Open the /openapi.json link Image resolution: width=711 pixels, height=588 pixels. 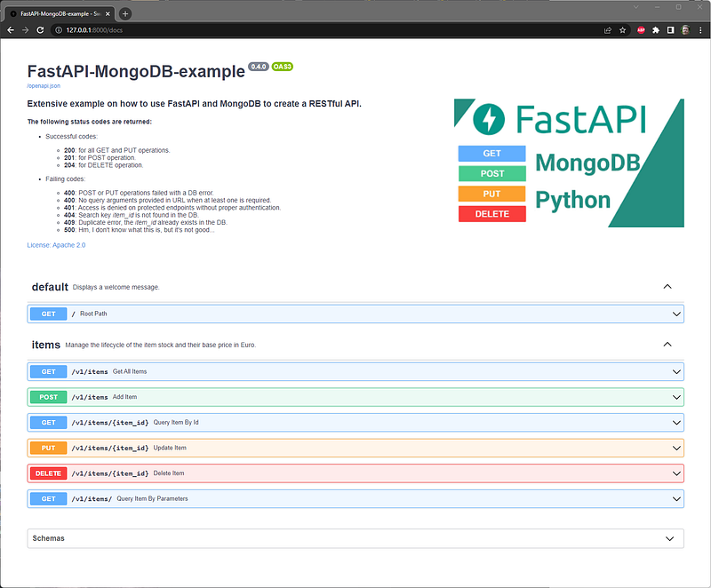pyautogui.click(x=44, y=85)
